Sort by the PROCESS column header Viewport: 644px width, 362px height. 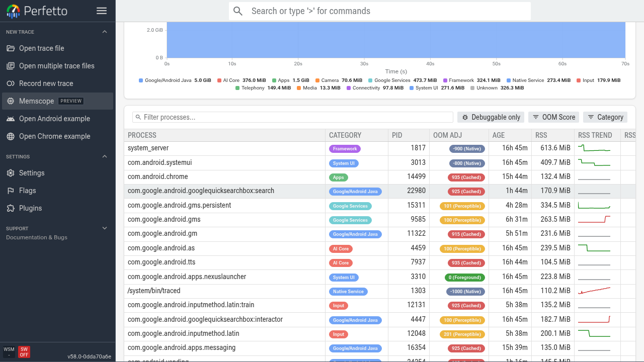pyautogui.click(x=225, y=135)
